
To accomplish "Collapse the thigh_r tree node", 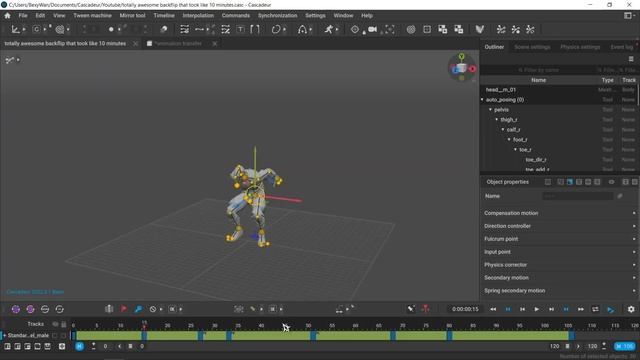I will [496, 120].
